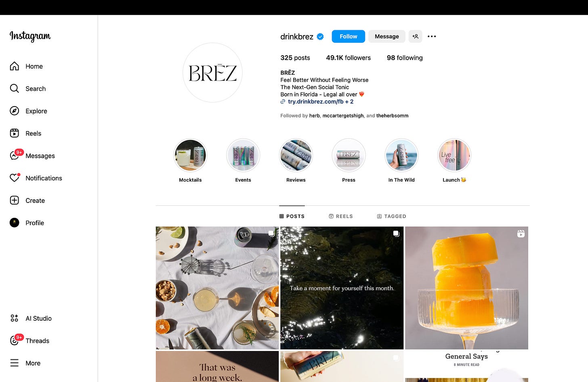Viewport: 588px width, 382px height.
Task: Click the Create plus icon
Action: (15, 200)
